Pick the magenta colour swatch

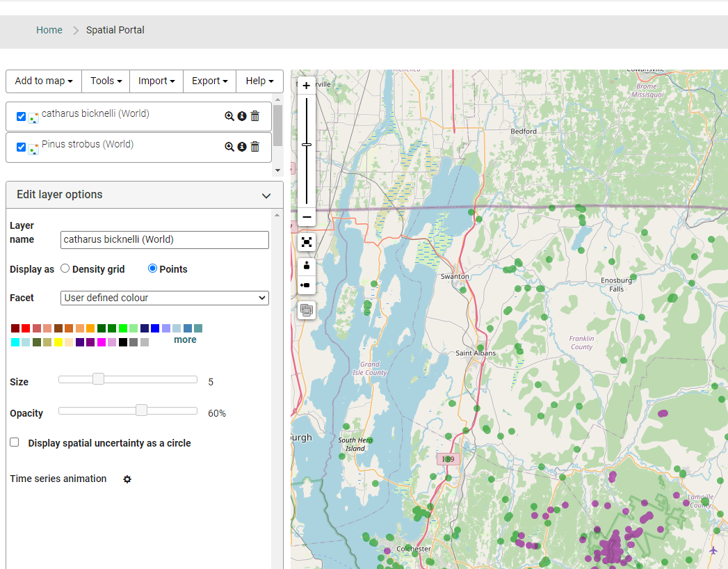pos(102,342)
